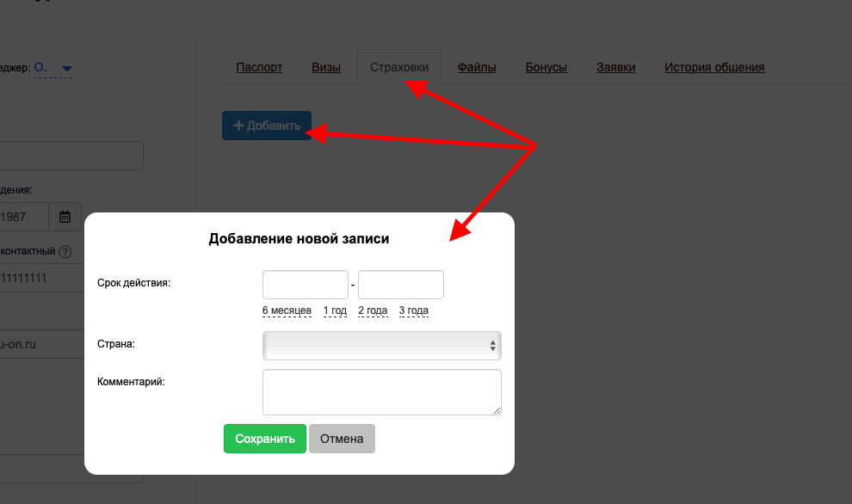Click the email field ending u-on.ru
This screenshot has width=852, height=504.
42,344
